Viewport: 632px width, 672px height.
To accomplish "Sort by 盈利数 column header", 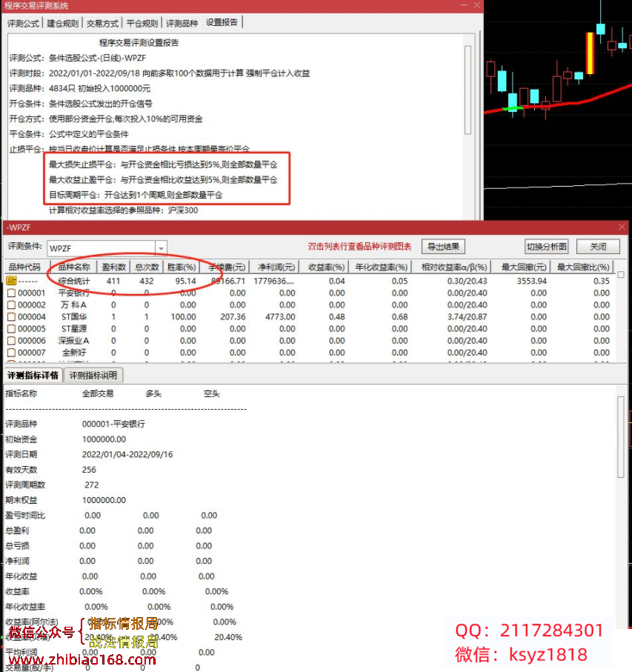I will [x=113, y=267].
